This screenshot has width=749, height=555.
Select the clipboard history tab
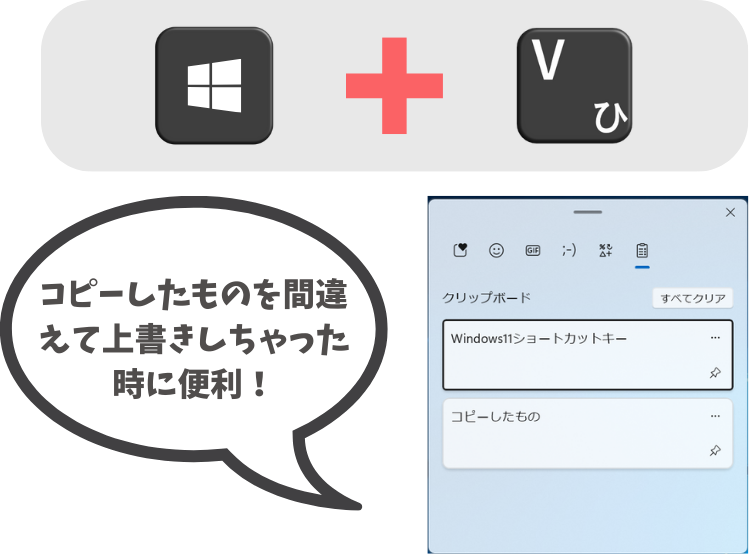642,250
